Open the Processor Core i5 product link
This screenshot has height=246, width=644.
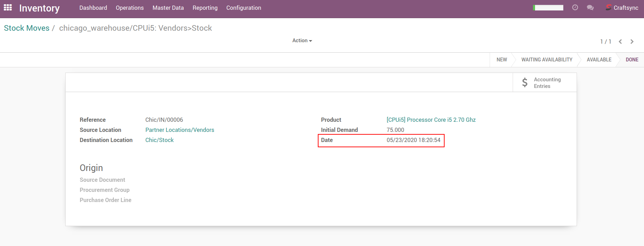431,120
